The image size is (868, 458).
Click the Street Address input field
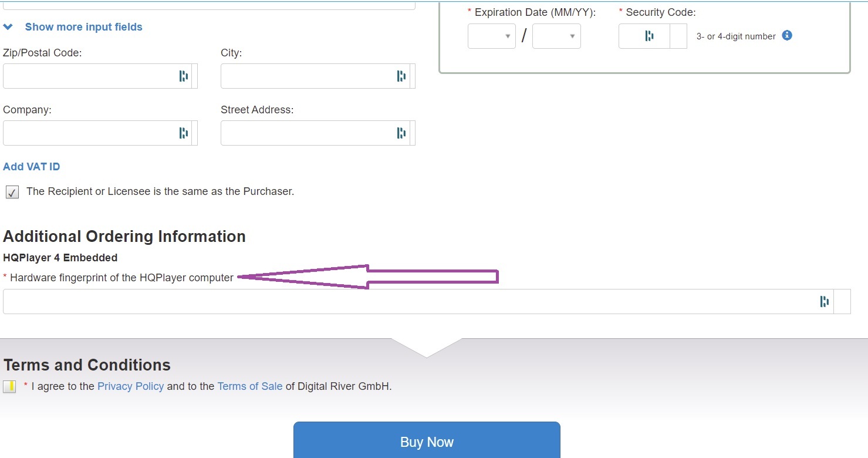[305, 133]
